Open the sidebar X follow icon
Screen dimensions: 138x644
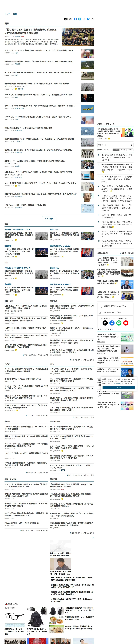pyautogui.click(x=105, y=323)
